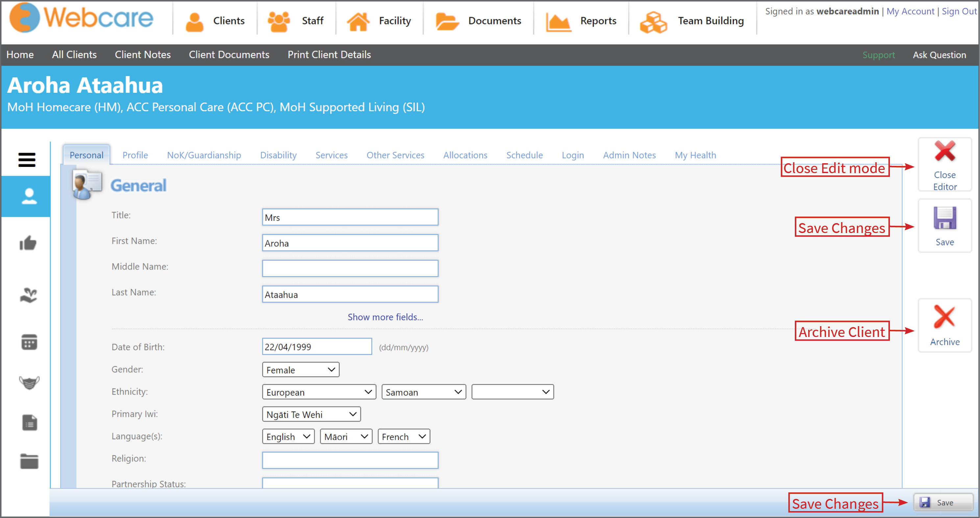Open the Team Building blocks icon
Image resolution: width=980 pixels, height=518 pixels.
click(x=653, y=22)
